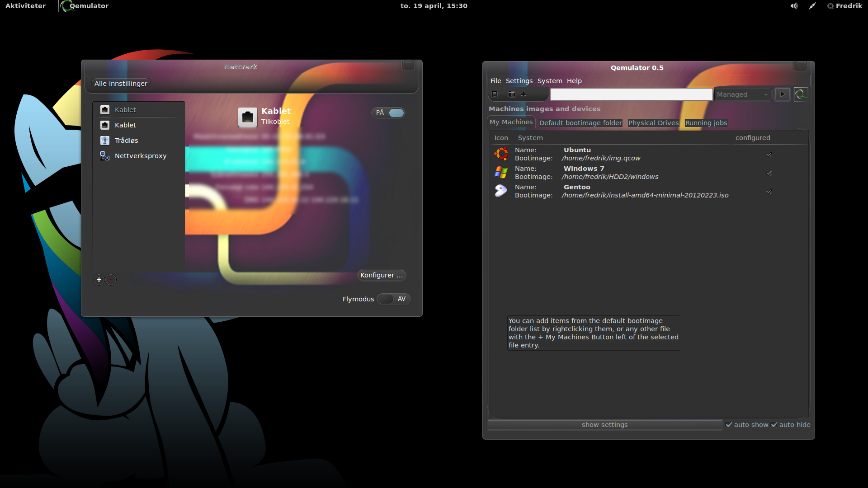The height and width of the screenshot is (488, 868).
Task: Click the Icon column header
Action: (x=501, y=138)
